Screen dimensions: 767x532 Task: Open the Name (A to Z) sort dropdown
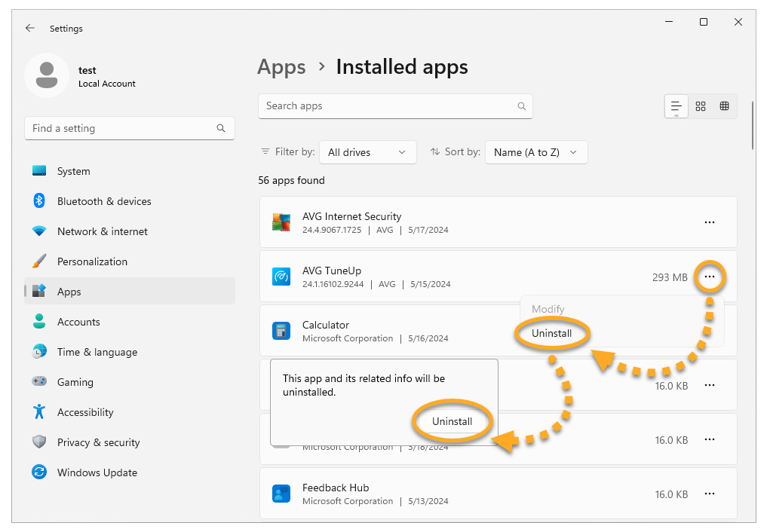pyautogui.click(x=535, y=152)
